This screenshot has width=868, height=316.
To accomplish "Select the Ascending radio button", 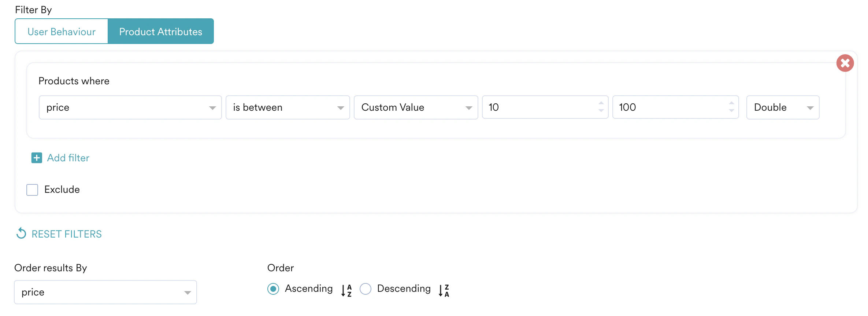I will click(273, 289).
